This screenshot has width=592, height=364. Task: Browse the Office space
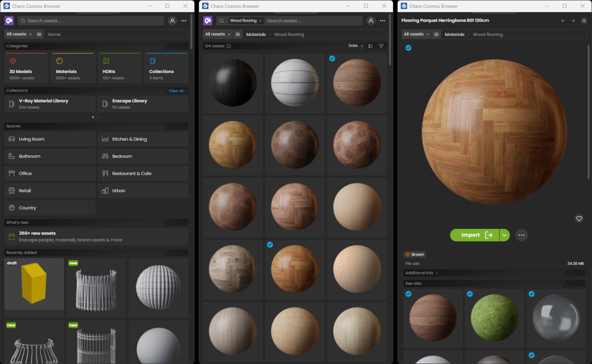50,173
